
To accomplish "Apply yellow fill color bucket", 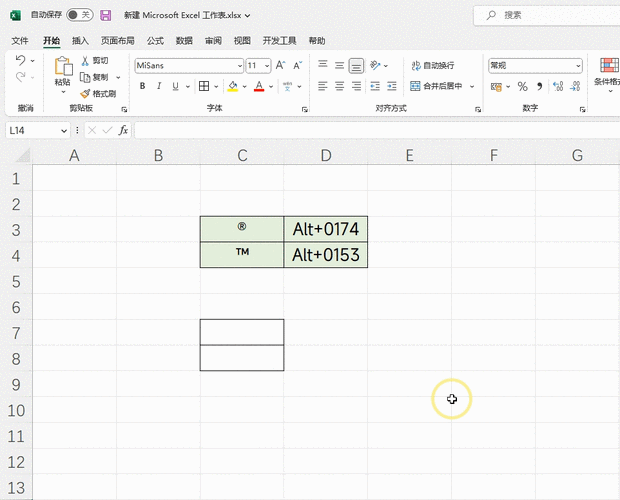I will pyautogui.click(x=233, y=86).
